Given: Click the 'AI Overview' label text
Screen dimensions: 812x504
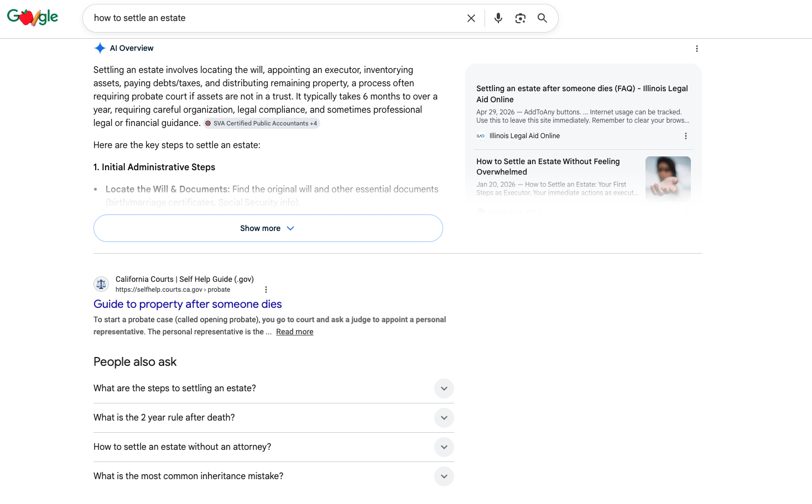Looking at the screenshot, I should (132, 48).
